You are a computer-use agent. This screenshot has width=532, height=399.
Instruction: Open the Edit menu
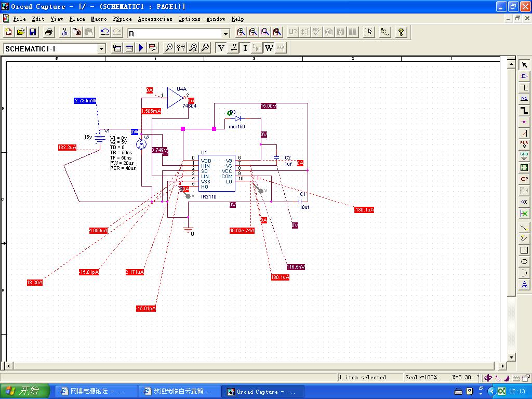tap(38, 19)
